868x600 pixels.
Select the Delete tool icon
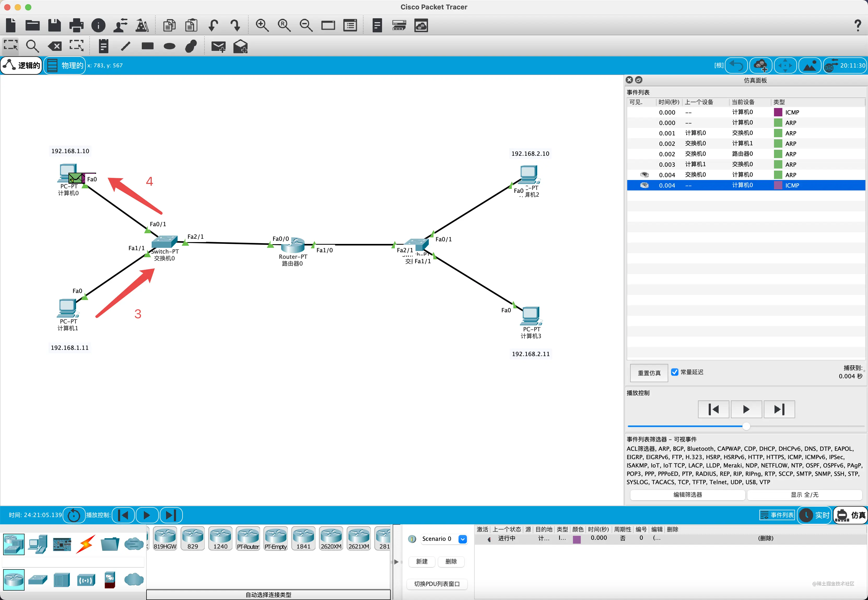click(55, 46)
